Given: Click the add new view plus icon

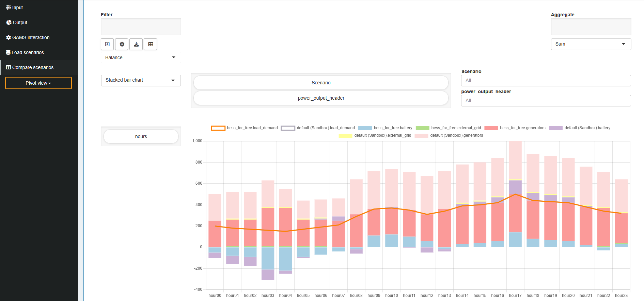Looking at the screenshot, I should 107,44.
